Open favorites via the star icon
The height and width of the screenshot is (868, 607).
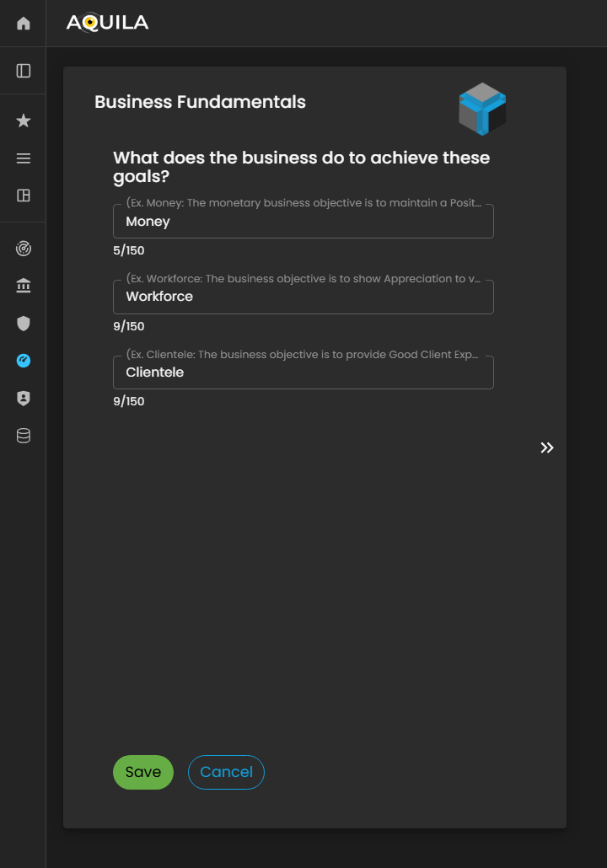coord(24,121)
